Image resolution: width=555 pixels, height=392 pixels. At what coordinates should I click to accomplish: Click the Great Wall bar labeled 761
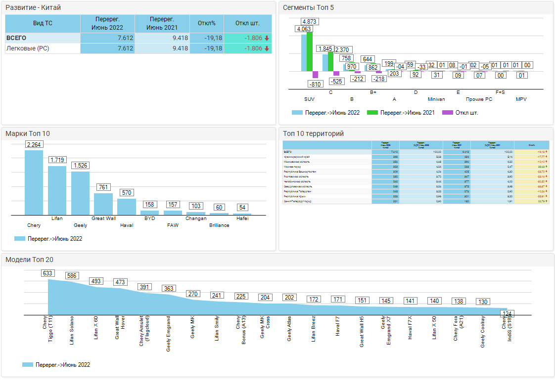coord(103,204)
